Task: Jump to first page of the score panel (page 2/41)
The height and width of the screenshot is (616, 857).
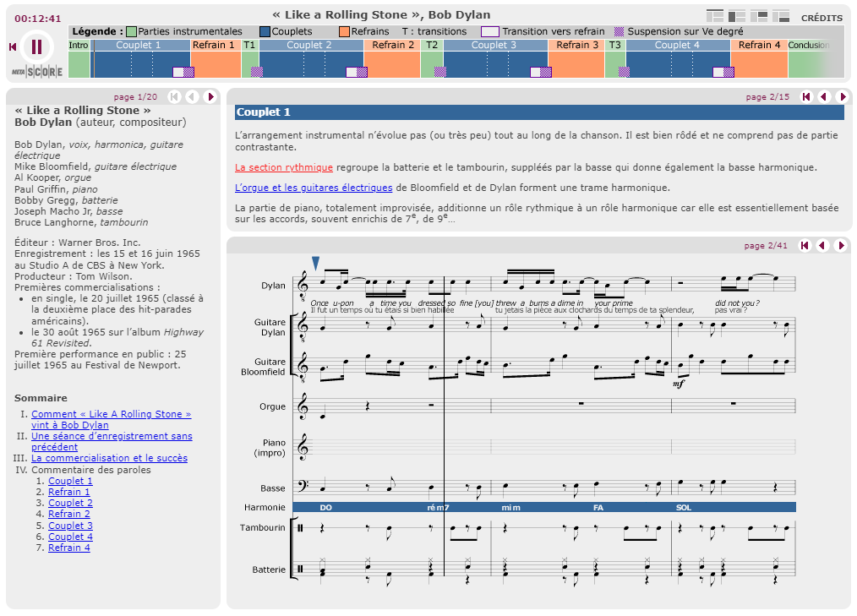Action: [x=805, y=245]
